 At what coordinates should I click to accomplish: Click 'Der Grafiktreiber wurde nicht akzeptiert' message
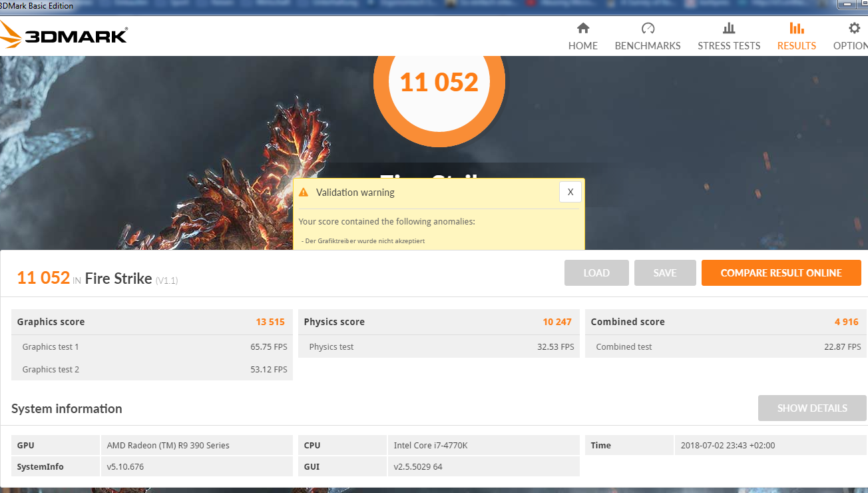363,241
